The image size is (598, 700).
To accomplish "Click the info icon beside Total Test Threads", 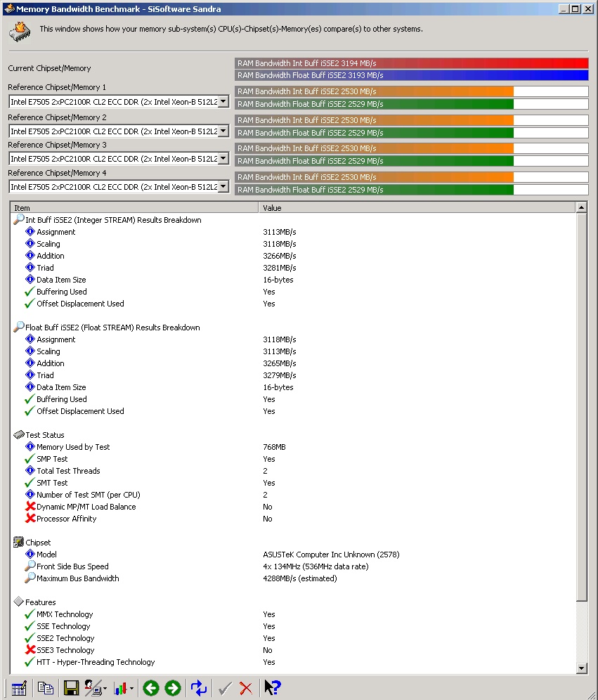I will 30,471.
